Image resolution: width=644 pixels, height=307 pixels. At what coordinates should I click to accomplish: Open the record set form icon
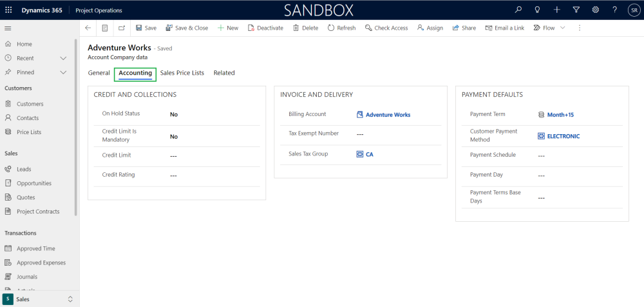[x=105, y=28]
